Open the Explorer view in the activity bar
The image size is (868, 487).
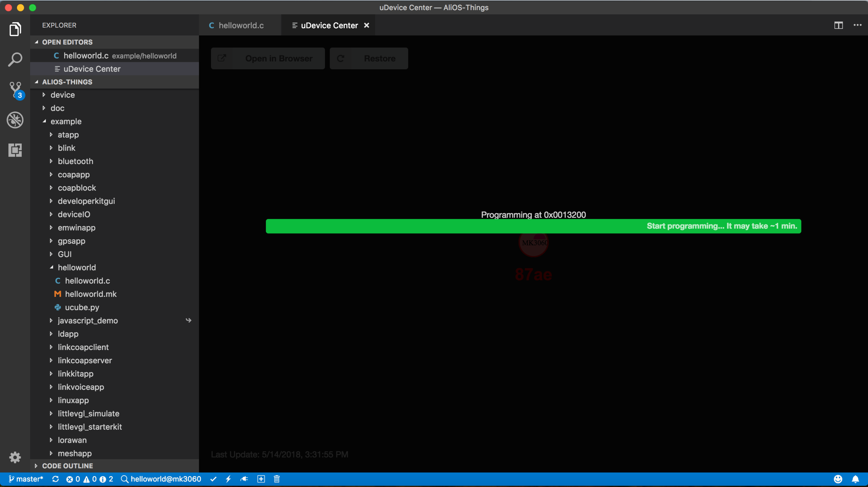[15, 29]
